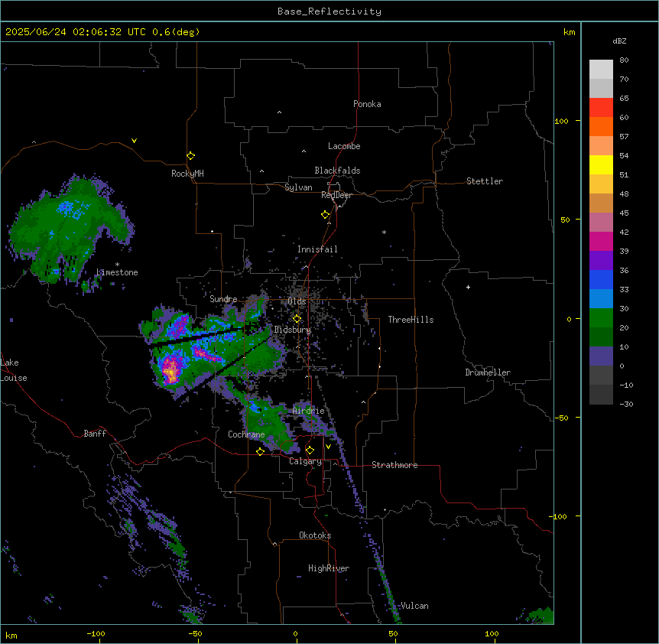The height and width of the screenshot is (644, 659).
Task: Click yellow V marker east of Calgary
Action: 328,447
